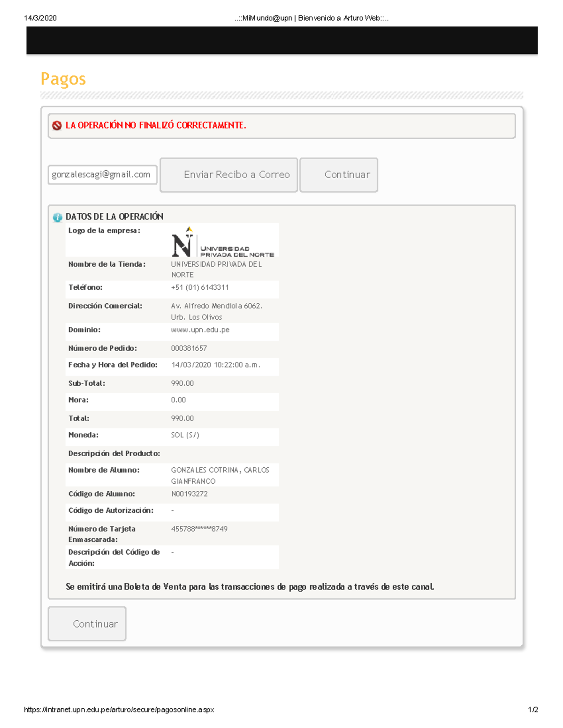
Task: Expand the DATOS DE LA OPERACIÓN section
Action: click(114, 217)
